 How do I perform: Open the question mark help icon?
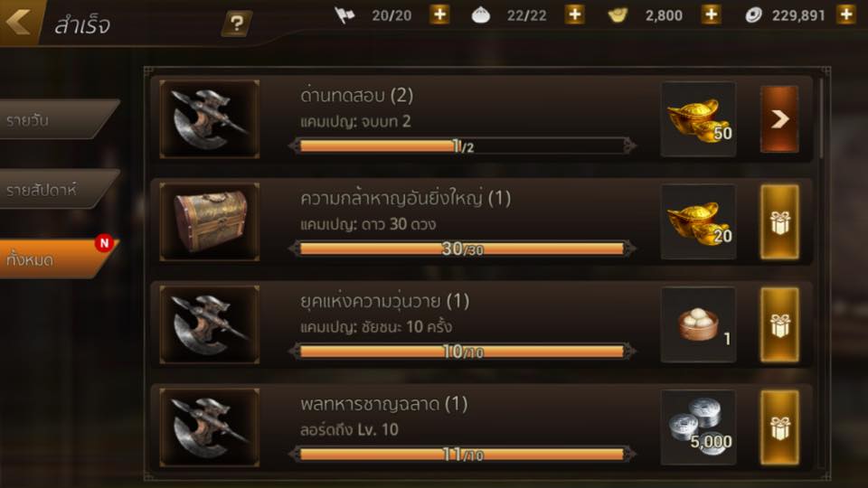(x=236, y=23)
